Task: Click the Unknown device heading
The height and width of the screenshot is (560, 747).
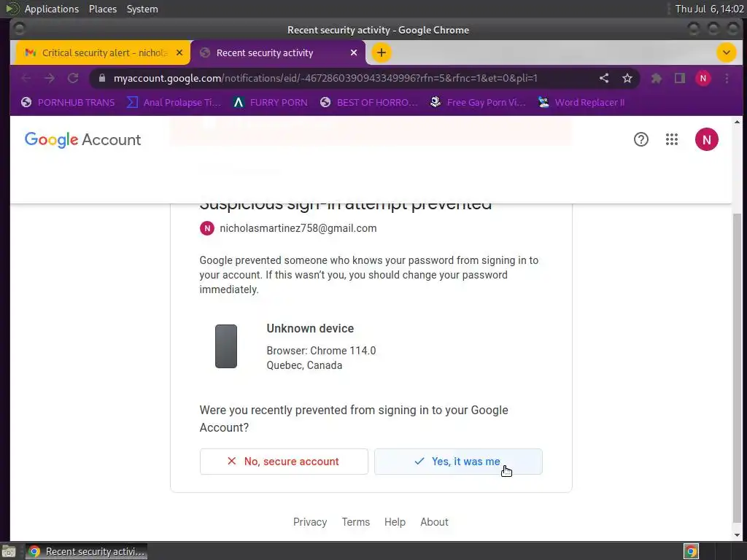Action: 310,329
